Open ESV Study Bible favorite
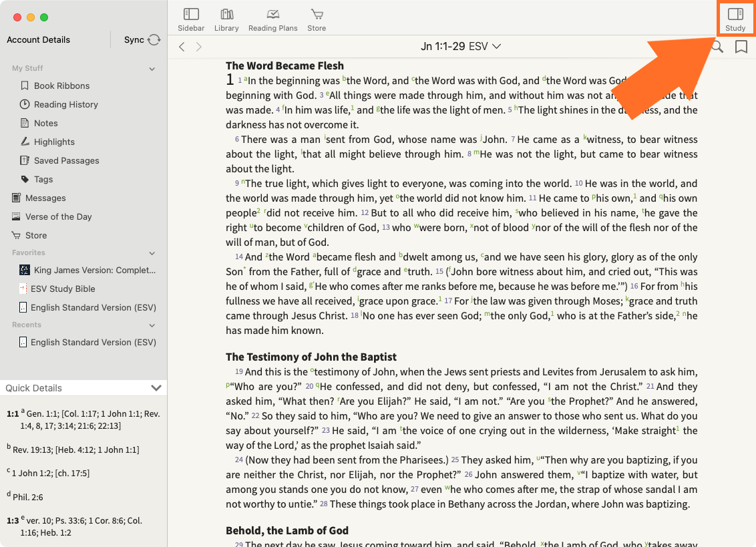The width and height of the screenshot is (756, 547). click(63, 289)
